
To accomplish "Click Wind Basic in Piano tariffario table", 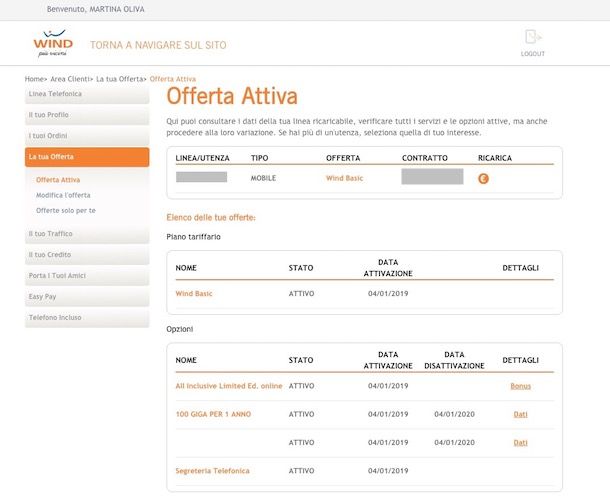I will click(194, 293).
